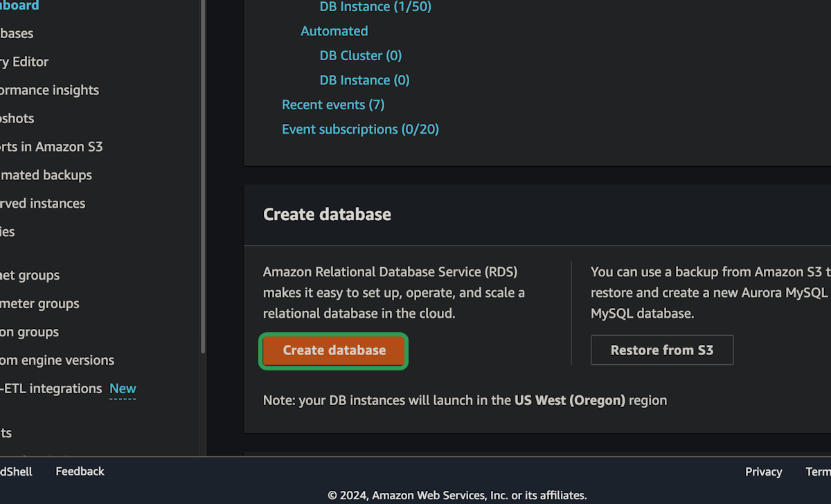Viewport: 831px width, 504px height.
Task: Open Query Editor in sidebar
Action: (24, 62)
